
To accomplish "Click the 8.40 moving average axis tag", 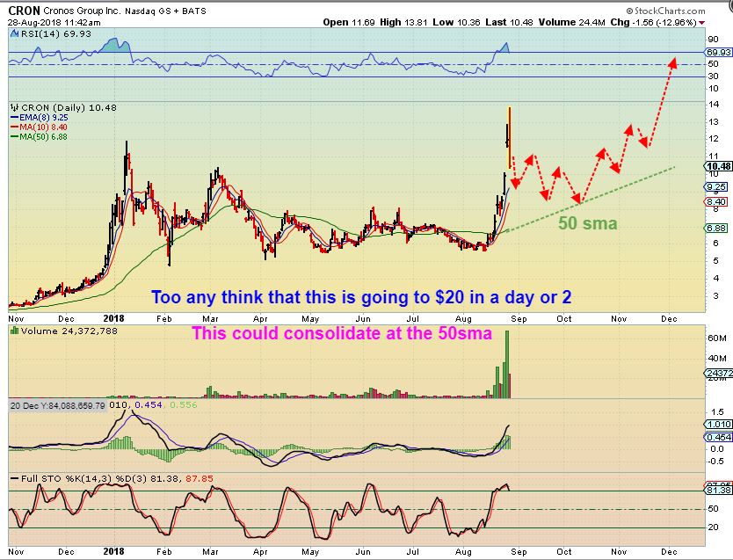I will click(x=715, y=202).
